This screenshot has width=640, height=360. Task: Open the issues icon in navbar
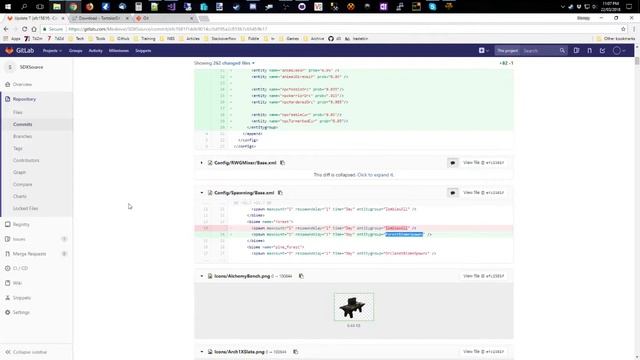click(576, 51)
